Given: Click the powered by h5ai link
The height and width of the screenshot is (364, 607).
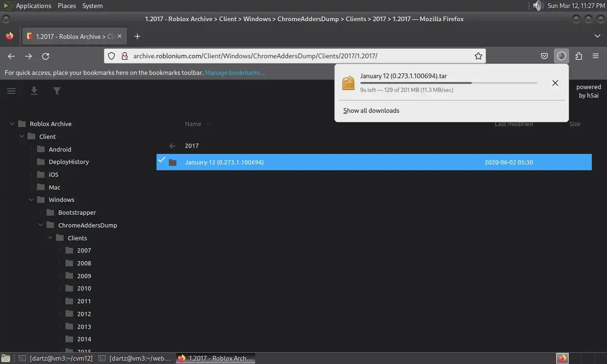Looking at the screenshot, I should [x=589, y=91].
